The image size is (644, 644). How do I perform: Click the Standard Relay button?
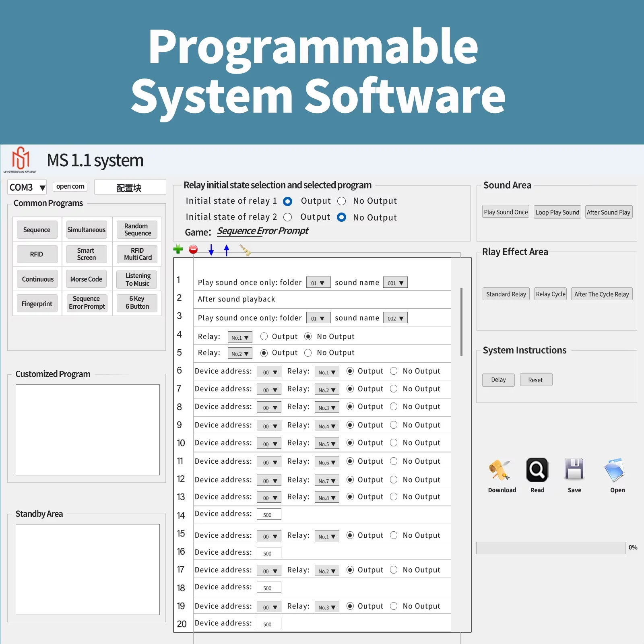(x=506, y=294)
